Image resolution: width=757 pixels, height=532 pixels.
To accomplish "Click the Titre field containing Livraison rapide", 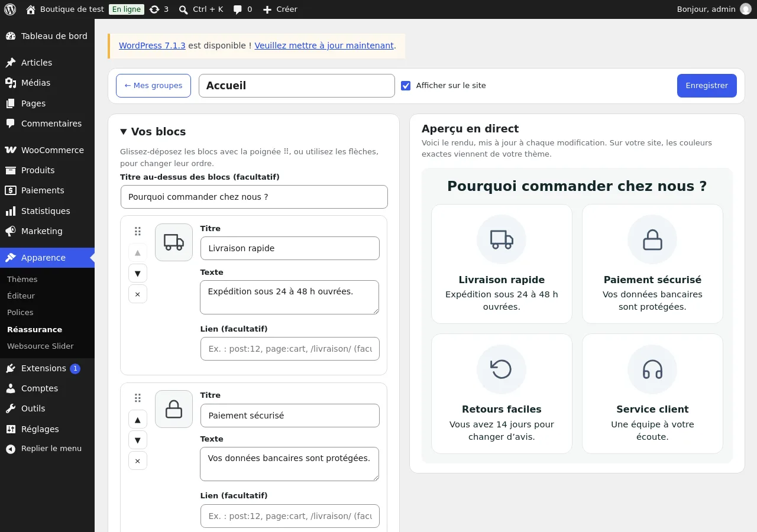I will coord(290,248).
